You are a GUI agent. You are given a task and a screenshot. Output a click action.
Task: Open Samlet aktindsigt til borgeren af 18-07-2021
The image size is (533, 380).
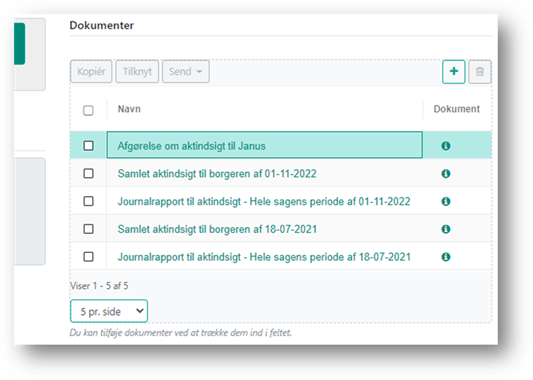click(217, 229)
